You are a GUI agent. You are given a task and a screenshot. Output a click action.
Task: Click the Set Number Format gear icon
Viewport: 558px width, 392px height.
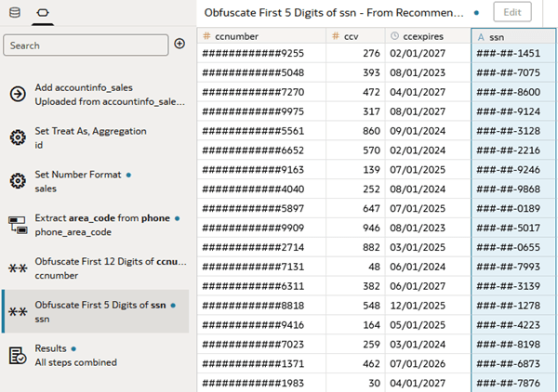(x=18, y=181)
